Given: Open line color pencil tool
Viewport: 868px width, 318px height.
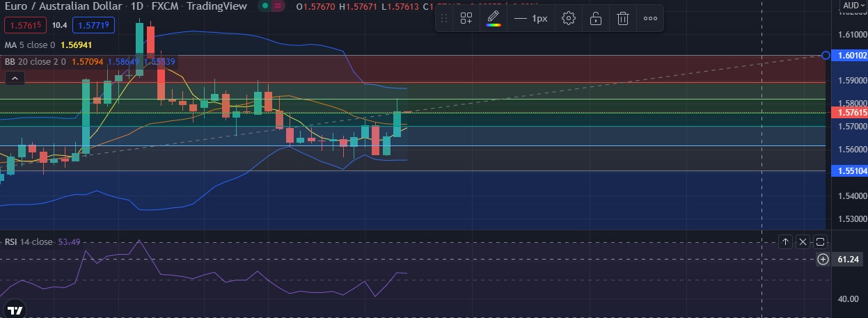Looking at the screenshot, I should point(493,19).
